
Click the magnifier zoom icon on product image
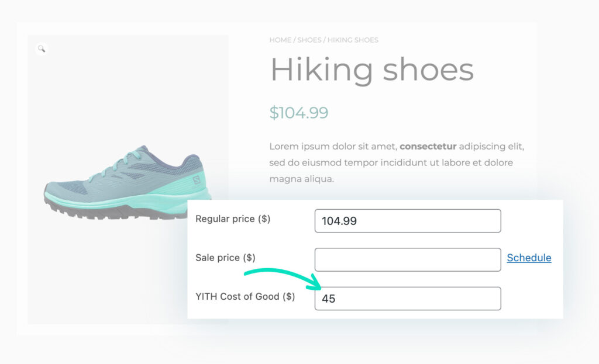click(42, 49)
